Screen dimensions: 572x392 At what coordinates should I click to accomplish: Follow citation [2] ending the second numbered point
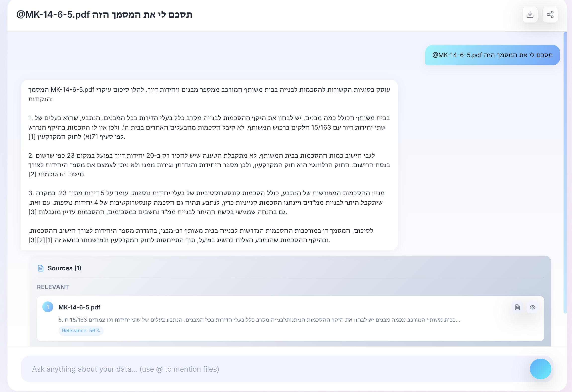[x=32, y=174]
